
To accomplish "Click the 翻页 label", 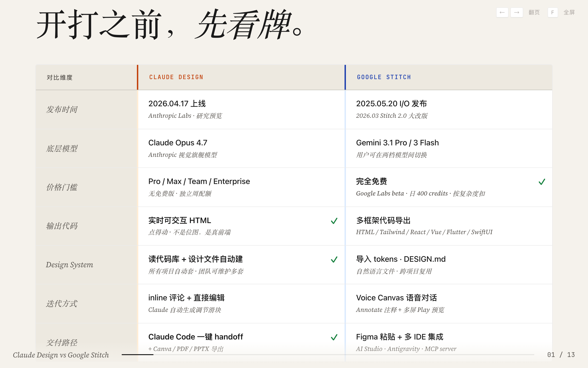I will tap(534, 12).
